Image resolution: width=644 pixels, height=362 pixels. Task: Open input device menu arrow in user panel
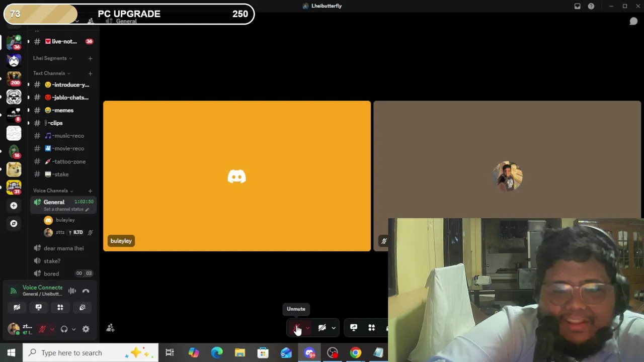point(52,329)
